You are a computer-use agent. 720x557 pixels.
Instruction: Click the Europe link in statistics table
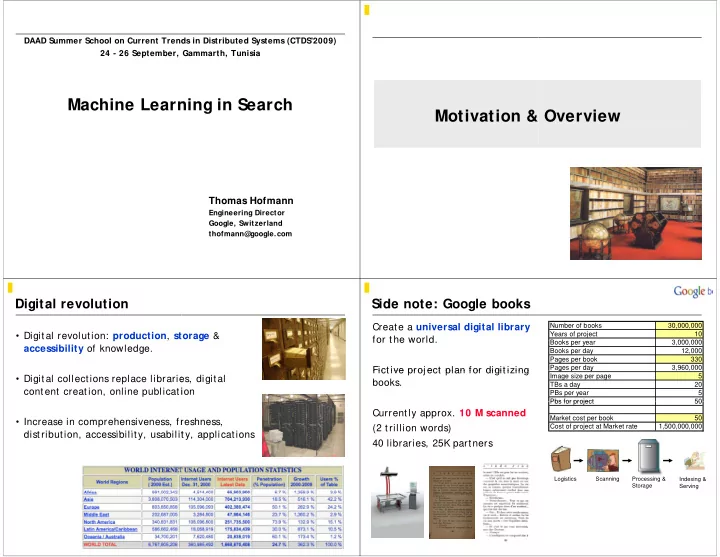pos(91,507)
